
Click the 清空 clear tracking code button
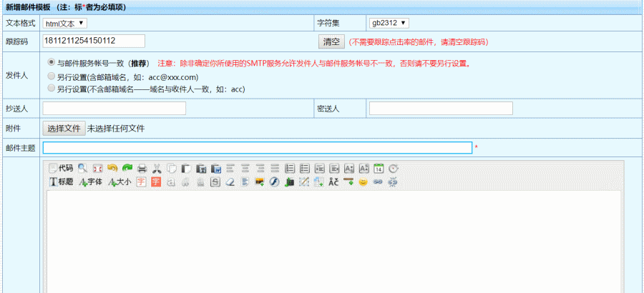point(331,41)
